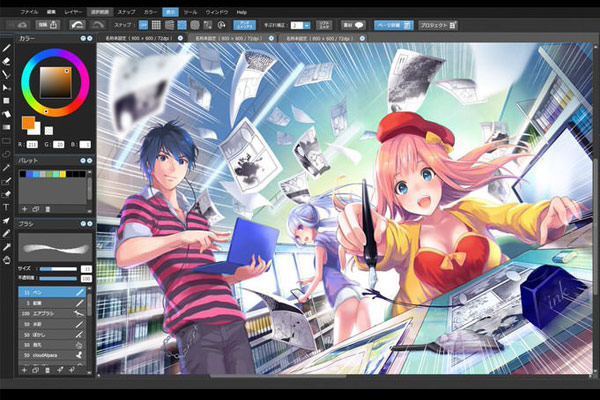Add new color to palette plus icon
Image resolution: width=600 pixels, height=400 pixels.
click(x=24, y=209)
